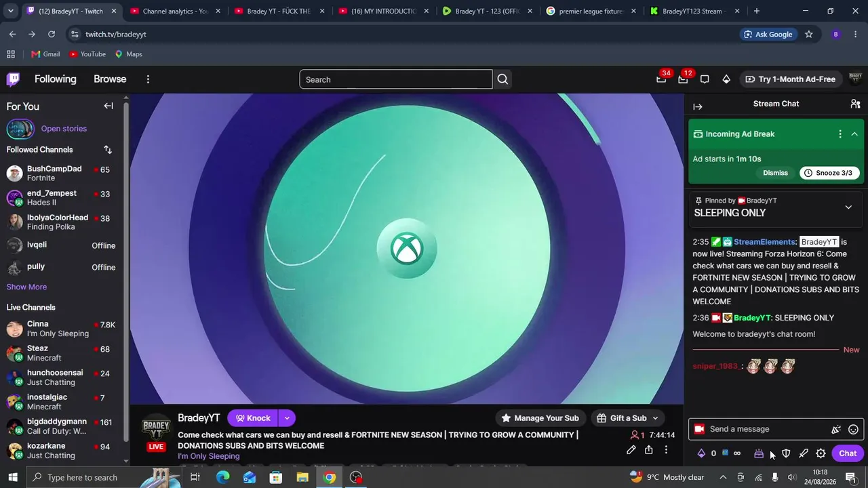Click the chat identity badge icon

coord(699,429)
